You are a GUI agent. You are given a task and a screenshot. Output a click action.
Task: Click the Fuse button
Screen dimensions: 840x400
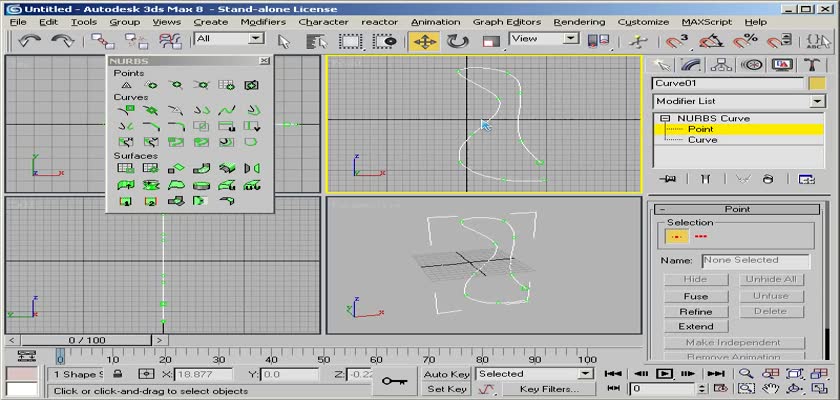696,296
